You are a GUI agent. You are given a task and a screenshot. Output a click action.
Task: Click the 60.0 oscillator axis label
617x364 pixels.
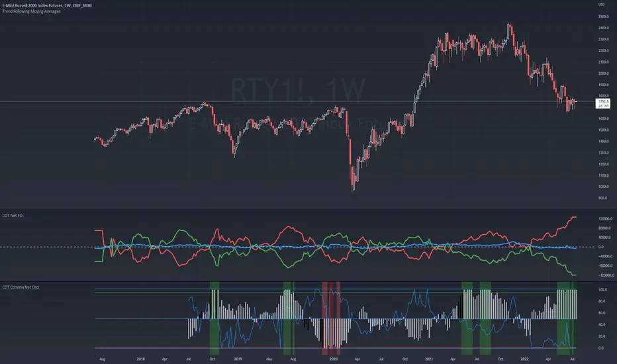[x=602, y=313]
